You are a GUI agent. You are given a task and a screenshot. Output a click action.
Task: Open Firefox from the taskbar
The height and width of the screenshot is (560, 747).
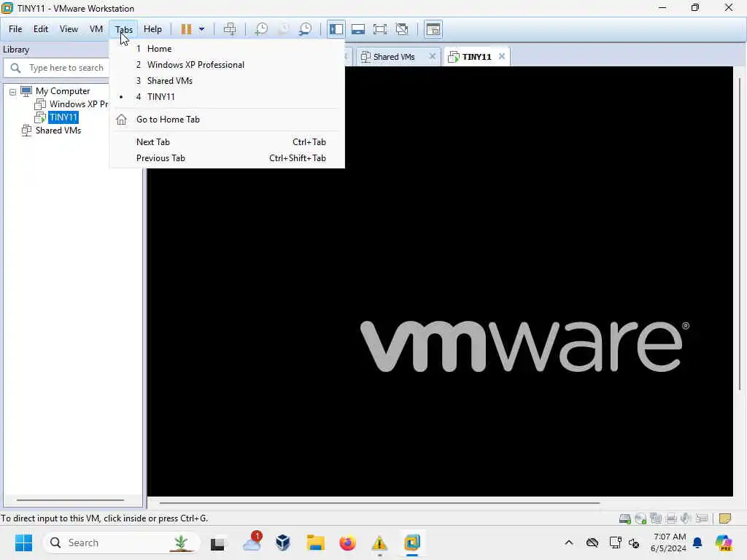[347, 542]
